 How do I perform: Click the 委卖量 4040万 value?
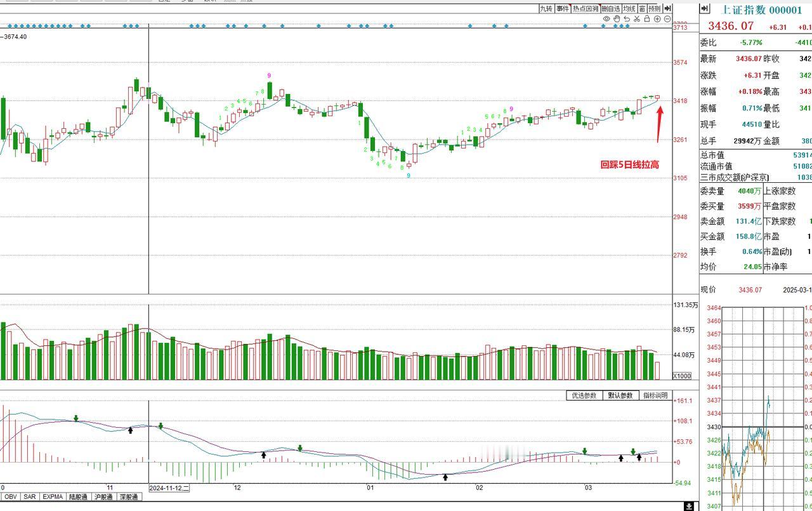tap(750, 191)
